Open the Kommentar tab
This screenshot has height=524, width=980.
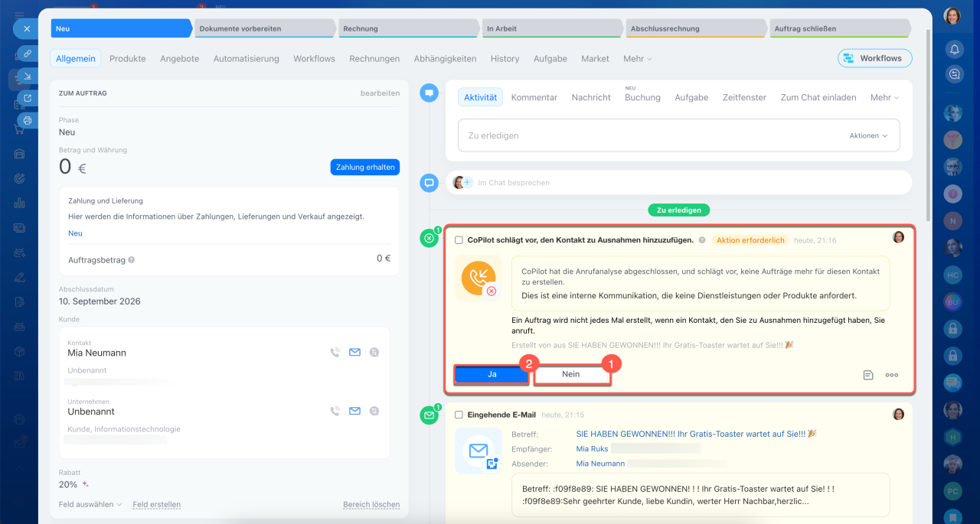[534, 97]
